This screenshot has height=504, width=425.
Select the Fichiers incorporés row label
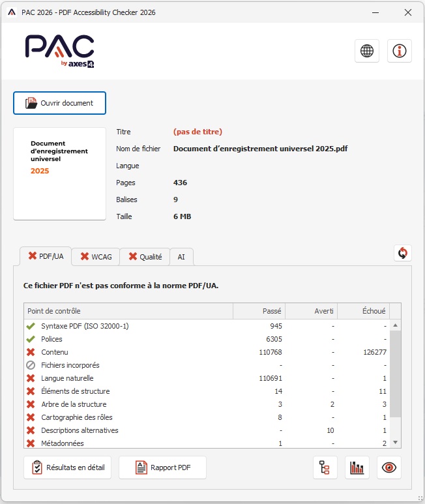(x=70, y=365)
